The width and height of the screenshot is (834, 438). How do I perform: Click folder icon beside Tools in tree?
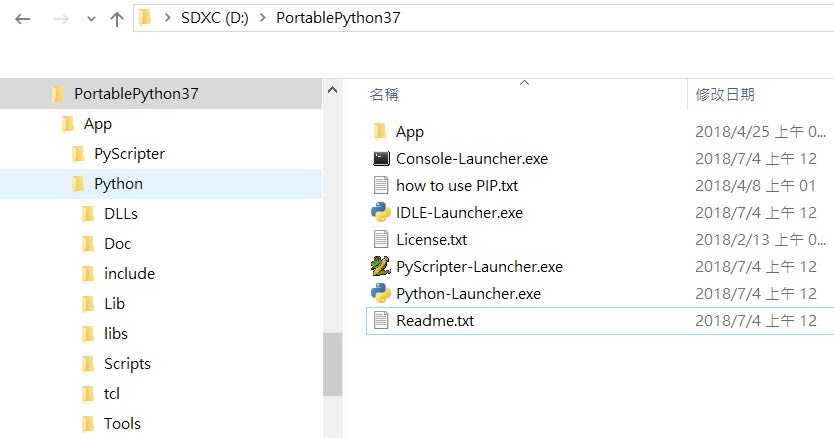pyautogui.click(x=88, y=424)
